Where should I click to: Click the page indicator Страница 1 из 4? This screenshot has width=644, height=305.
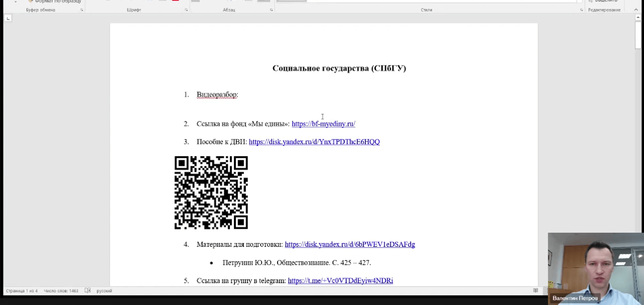coord(22,291)
